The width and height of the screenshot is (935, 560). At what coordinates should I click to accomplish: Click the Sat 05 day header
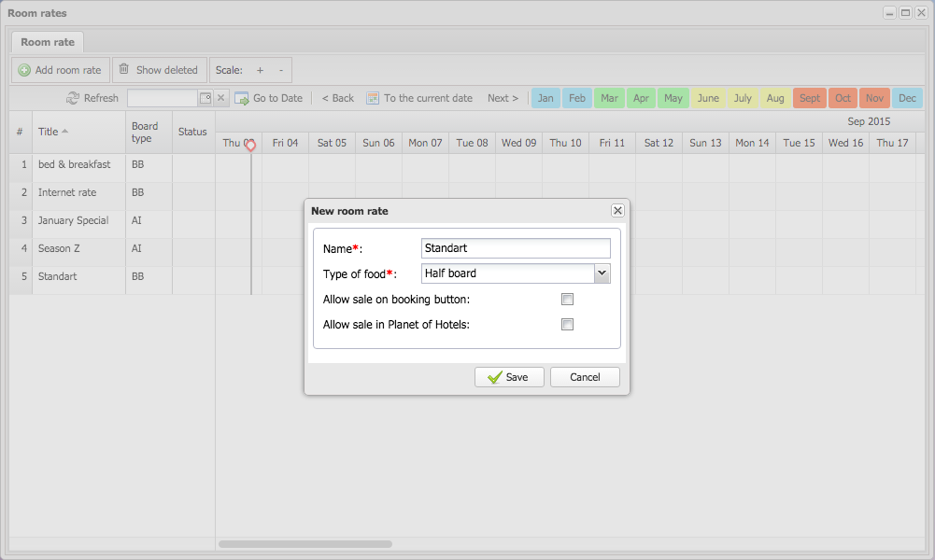[333, 143]
